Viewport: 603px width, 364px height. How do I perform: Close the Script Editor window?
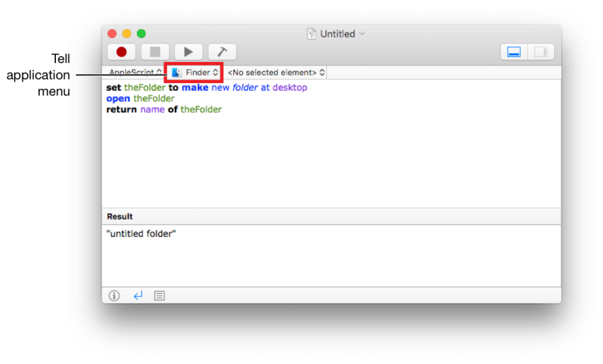(x=112, y=34)
